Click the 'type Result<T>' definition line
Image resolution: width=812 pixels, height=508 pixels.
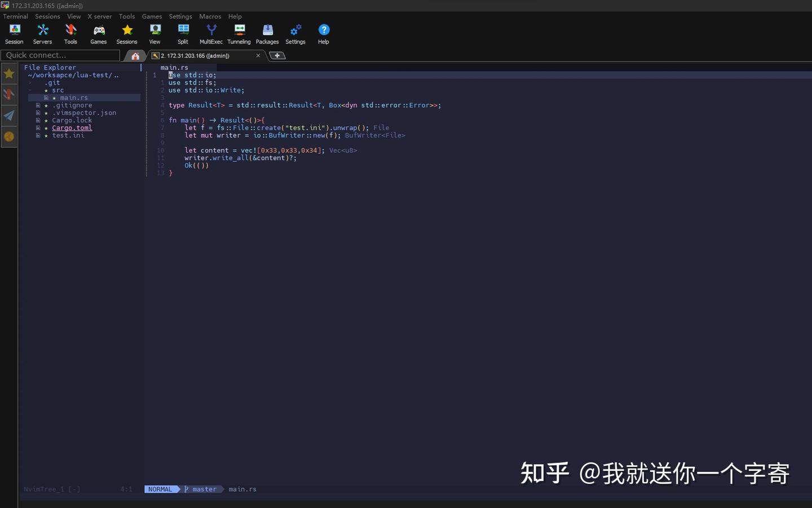click(304, 105)
